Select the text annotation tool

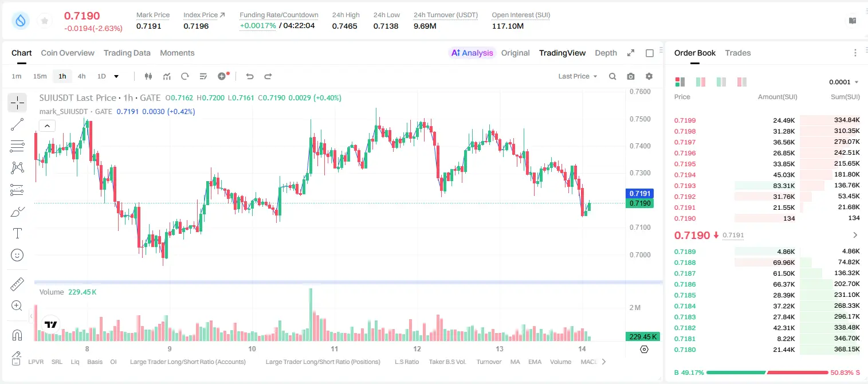click(17, 233)
